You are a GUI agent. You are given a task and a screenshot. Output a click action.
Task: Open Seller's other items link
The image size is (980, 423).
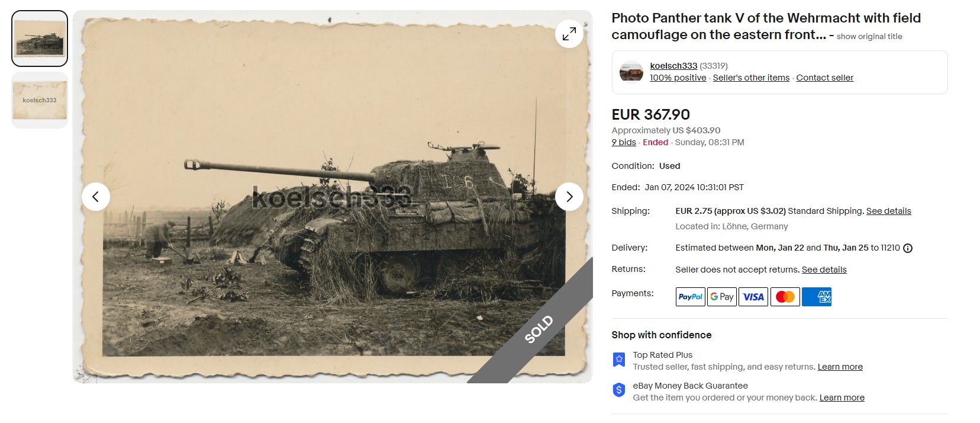tap(751, 78)
